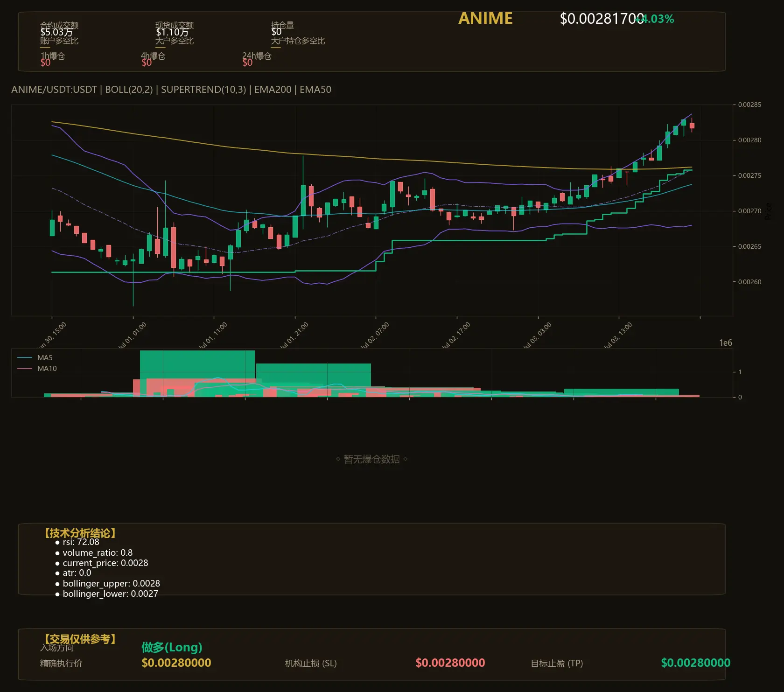Click the 1h爆仓 label

53,56
